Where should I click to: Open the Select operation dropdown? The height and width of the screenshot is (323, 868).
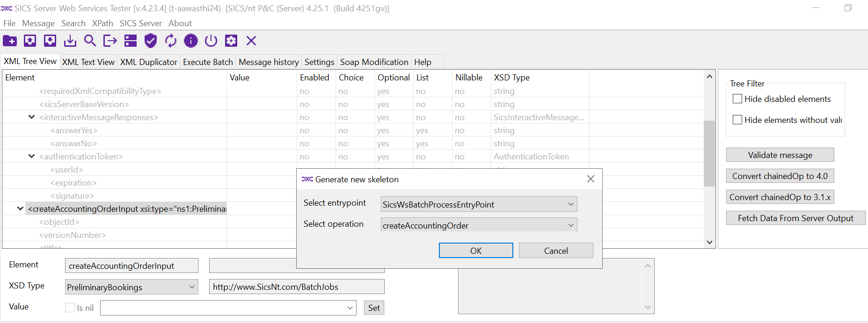(x=479, y=225)
